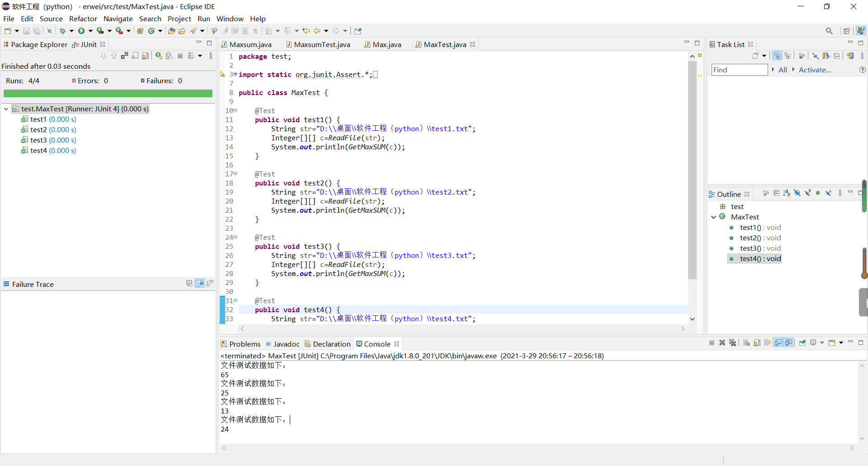Toggle Categorized presentation in Task List

point(777,56)
